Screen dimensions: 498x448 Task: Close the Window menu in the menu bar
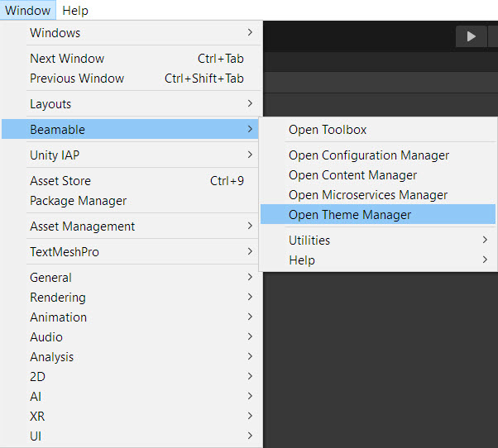coord(28,11)
